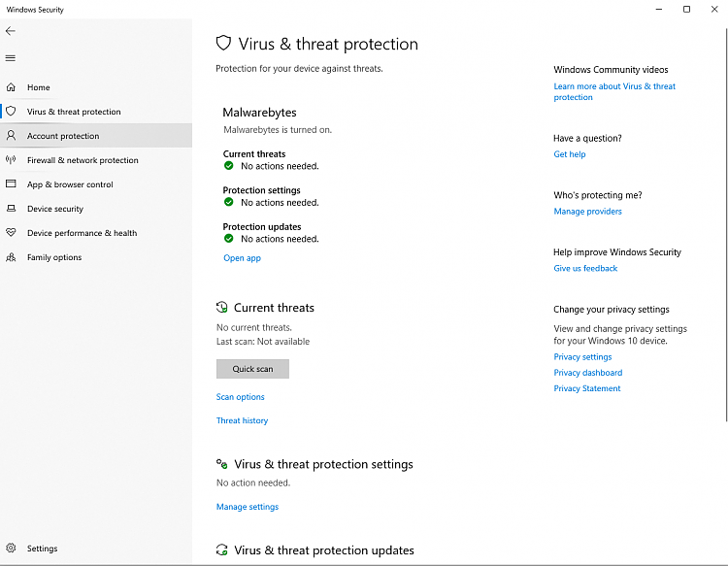Click the large shield icon in the page title
This screenshot has width=728, height=566.
pos(223,43)
